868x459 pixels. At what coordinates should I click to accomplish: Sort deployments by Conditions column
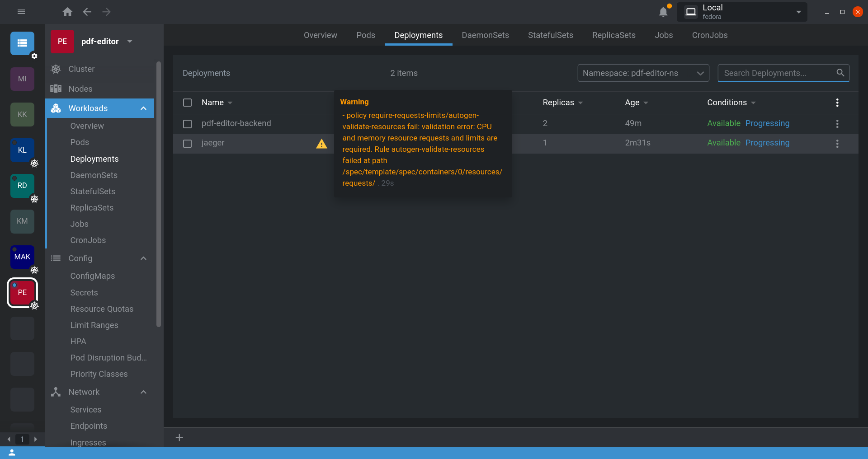731,103
